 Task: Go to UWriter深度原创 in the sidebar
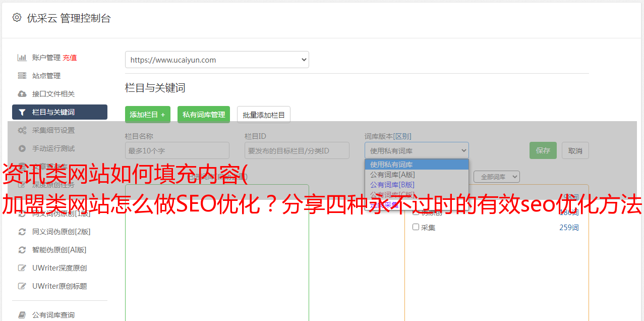[60, 268]
